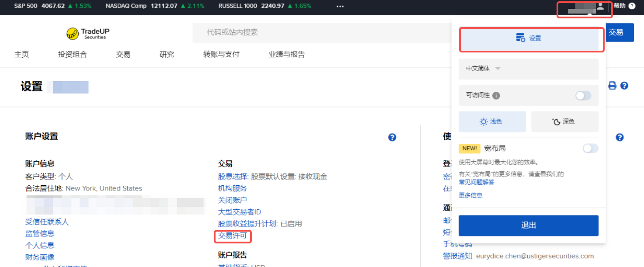Click the 退出 logout button
644x267 pixels.
[x=528, y=225]
